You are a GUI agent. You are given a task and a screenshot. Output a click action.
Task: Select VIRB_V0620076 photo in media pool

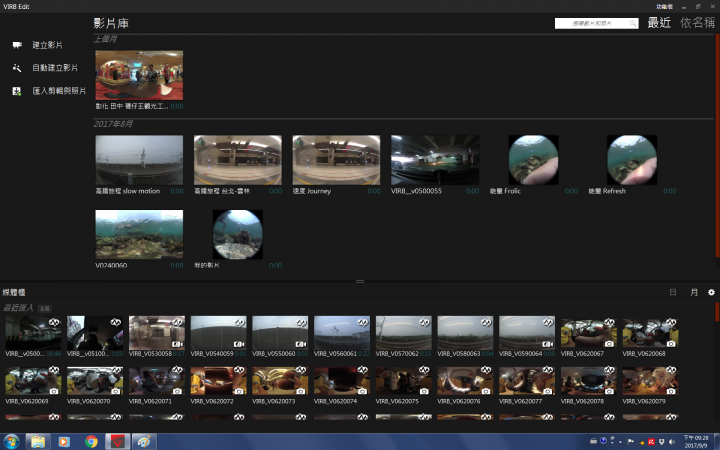coord(465,380)
